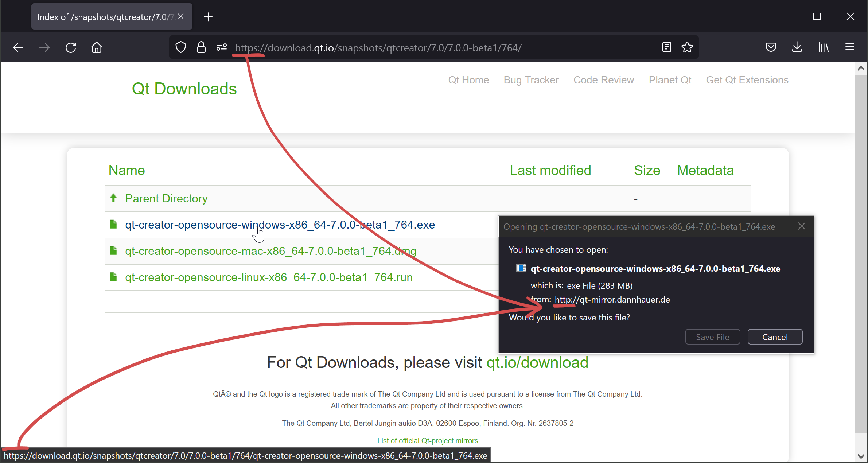Click the forward navigation arrow
The height and width of the screenshot is (463, 868).
[x=44, y=47]
